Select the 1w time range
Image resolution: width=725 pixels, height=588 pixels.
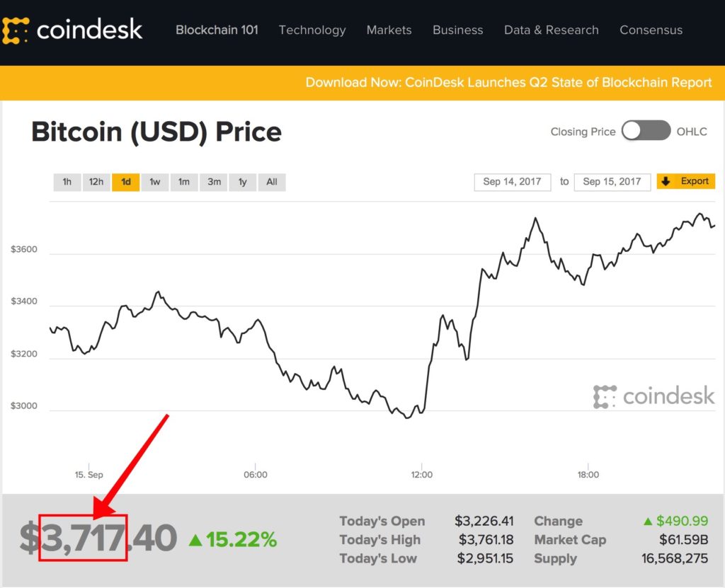[x=154, y=182]
